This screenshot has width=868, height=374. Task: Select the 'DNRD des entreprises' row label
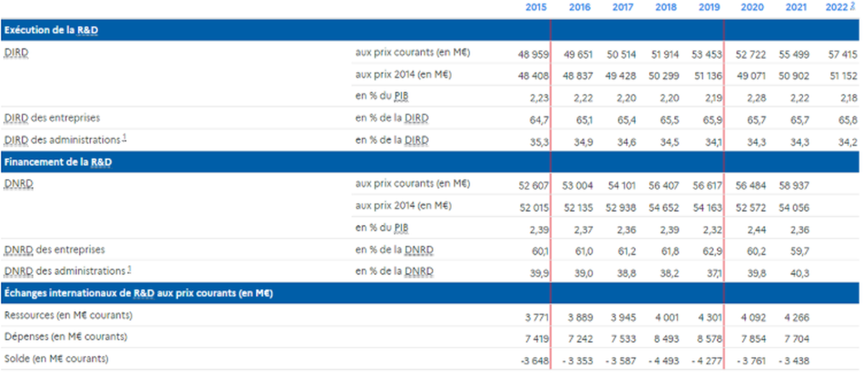pos(54,250)
